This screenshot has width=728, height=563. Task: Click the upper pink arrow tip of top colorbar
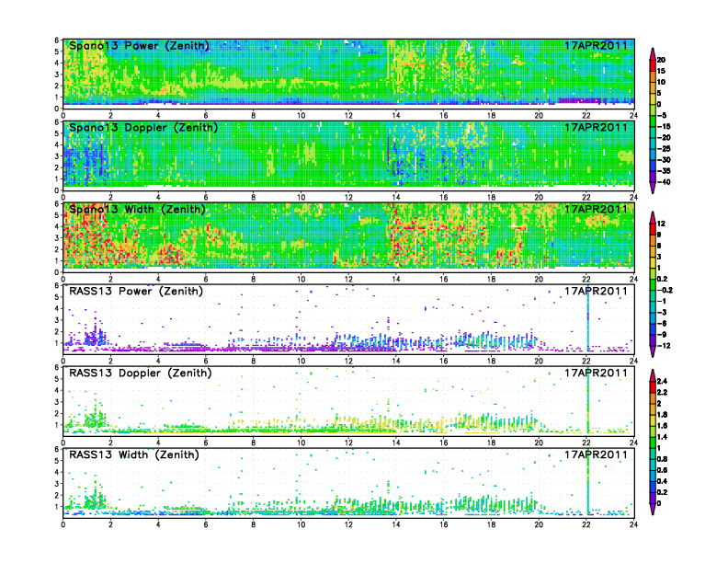(x=653, y=53)
